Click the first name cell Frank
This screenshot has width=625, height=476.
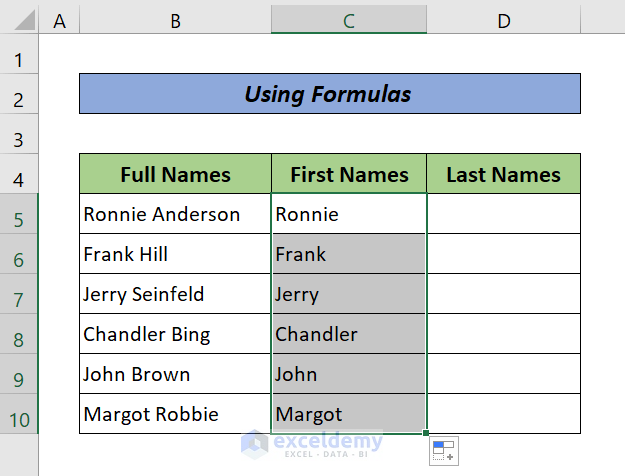point(349,254)
